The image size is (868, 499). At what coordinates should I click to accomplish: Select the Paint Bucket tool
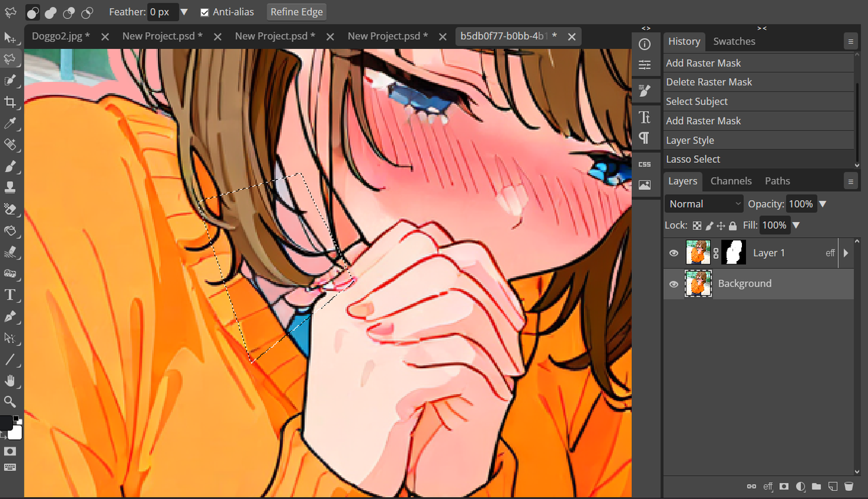(x=10, y=231)
